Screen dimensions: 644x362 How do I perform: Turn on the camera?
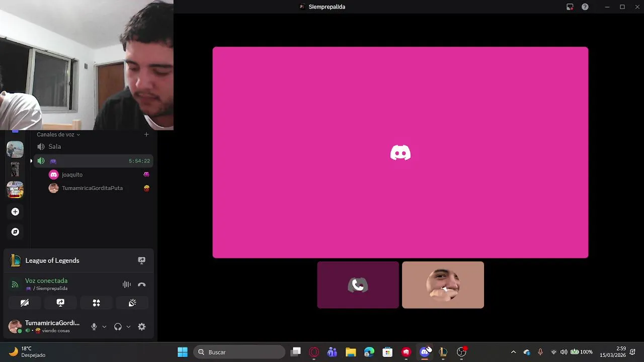[x=25, y=303]
